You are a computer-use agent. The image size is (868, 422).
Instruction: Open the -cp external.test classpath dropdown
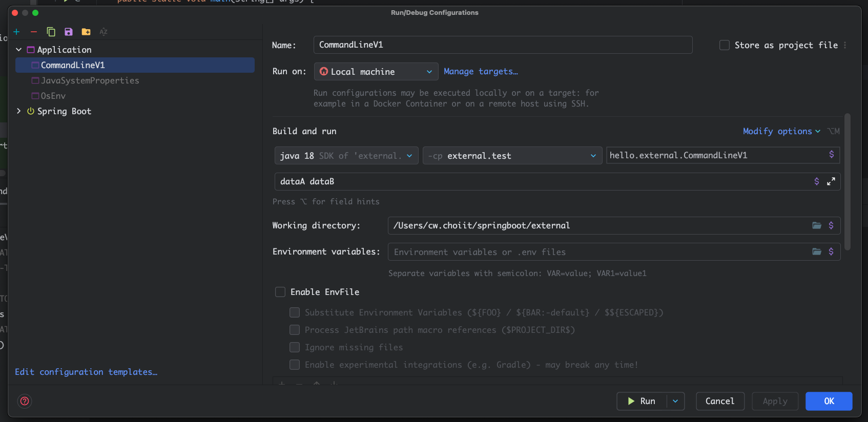tap(512, 156)
